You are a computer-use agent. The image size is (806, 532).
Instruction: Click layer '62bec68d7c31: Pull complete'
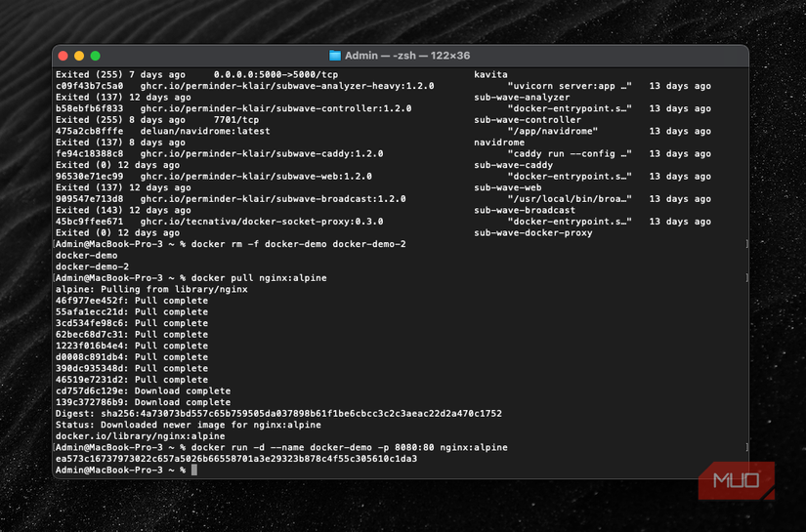tap(132, 334)
